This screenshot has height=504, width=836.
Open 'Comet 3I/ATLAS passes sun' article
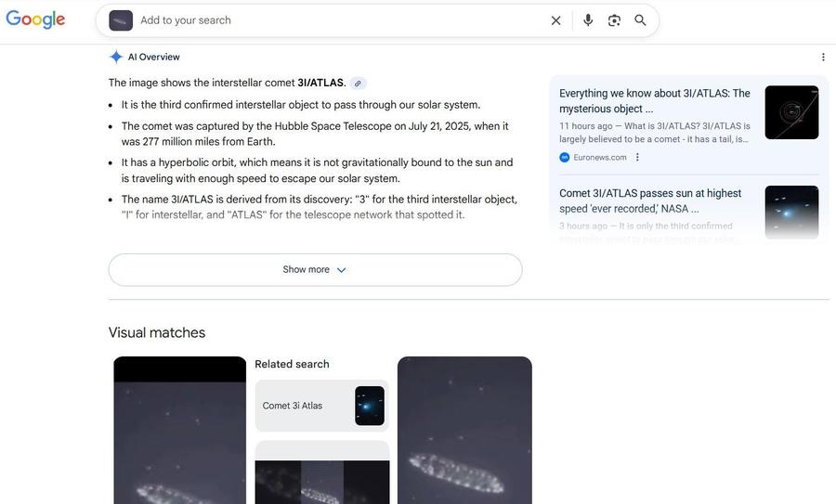click(650, 200)
